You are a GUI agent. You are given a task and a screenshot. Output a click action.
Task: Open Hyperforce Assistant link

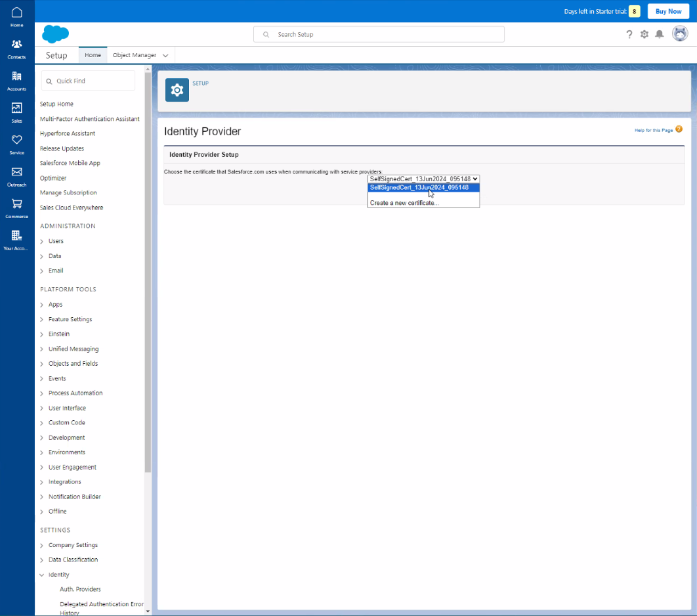[x=67, y=133]
